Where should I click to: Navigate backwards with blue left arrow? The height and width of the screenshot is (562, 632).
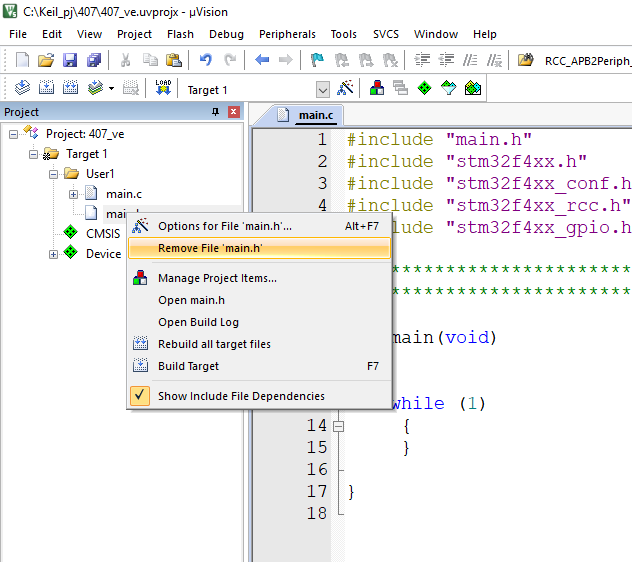262,60
